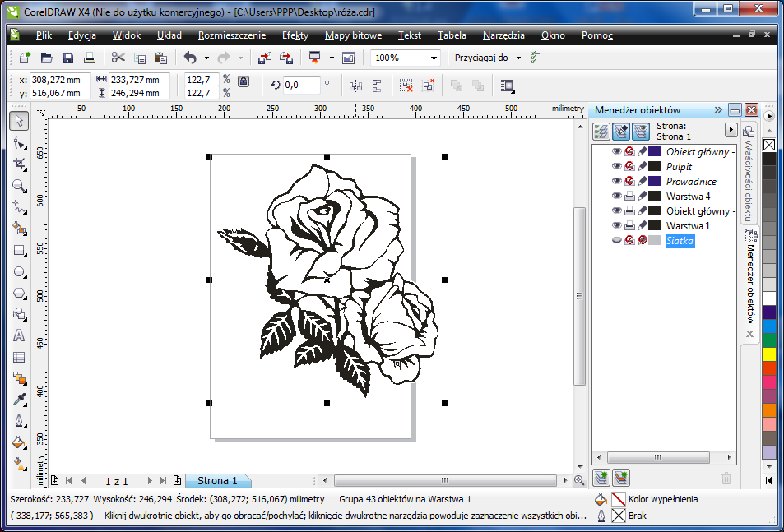Select the Zoom tool in the toolbox
This screenshot has width=784, height=532.
[19, 186]
